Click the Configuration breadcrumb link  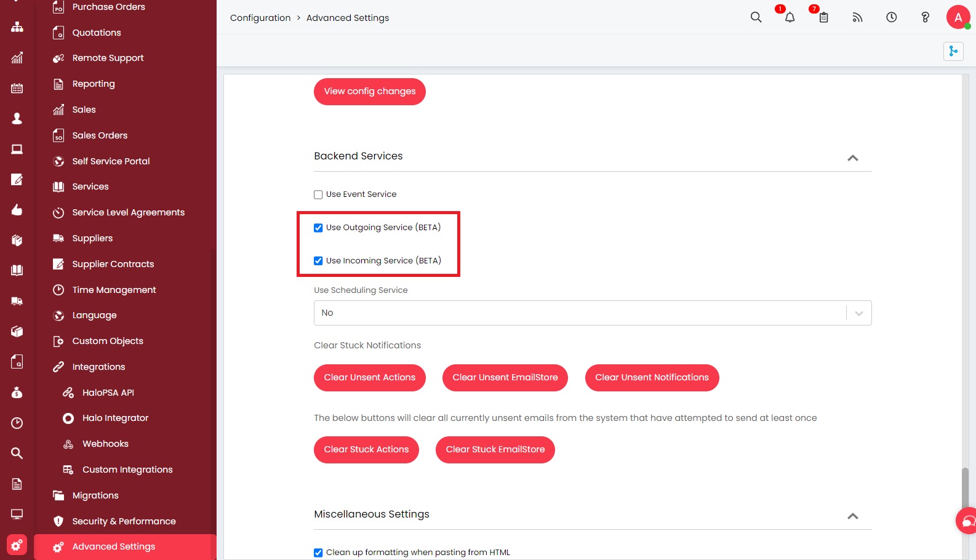point(260,18)
